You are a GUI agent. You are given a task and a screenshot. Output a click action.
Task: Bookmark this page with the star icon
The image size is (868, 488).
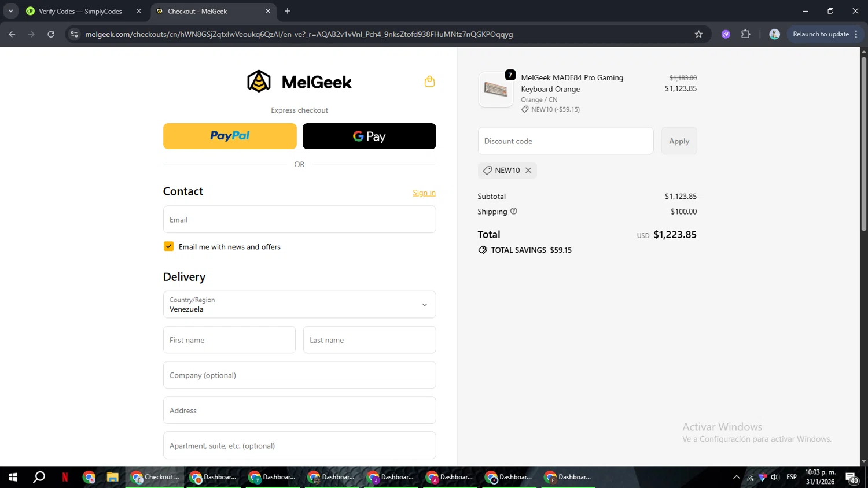point(698,34)
